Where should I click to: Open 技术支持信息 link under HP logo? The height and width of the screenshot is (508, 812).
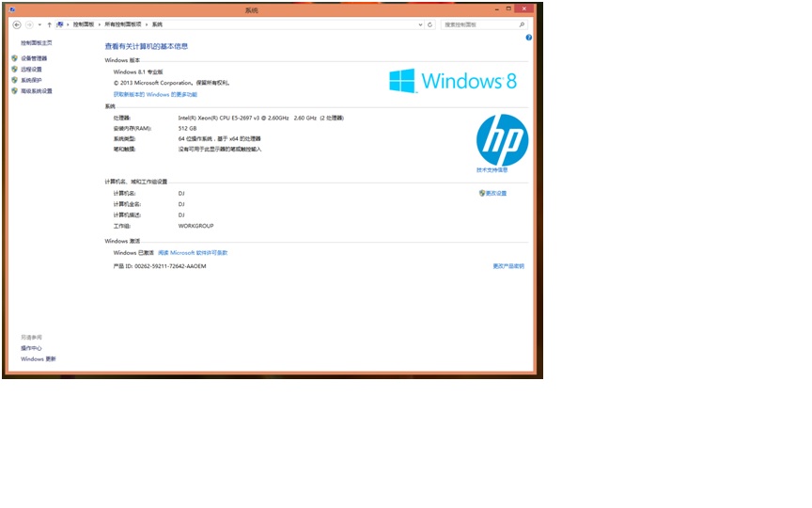(x=492, y=170)
